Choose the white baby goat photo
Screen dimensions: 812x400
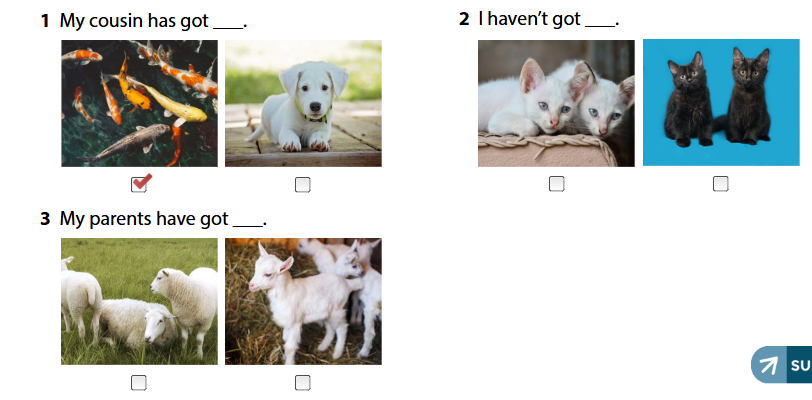[303, 302]
